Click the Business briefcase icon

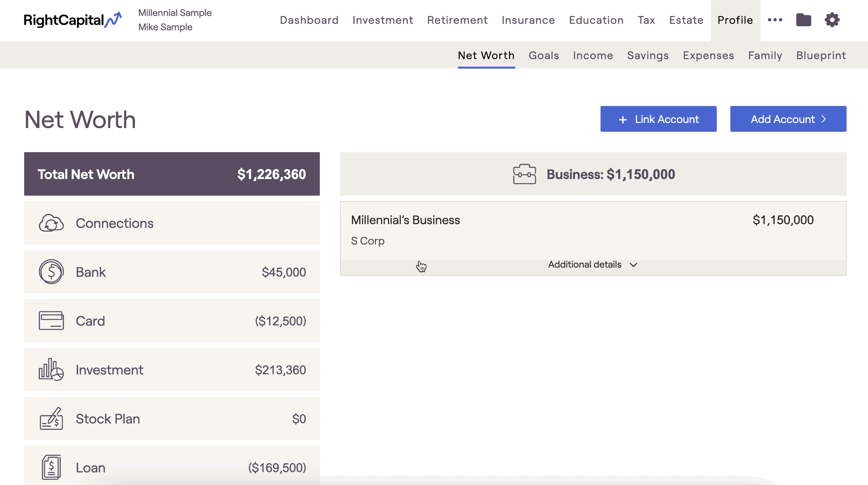point(524,174)
